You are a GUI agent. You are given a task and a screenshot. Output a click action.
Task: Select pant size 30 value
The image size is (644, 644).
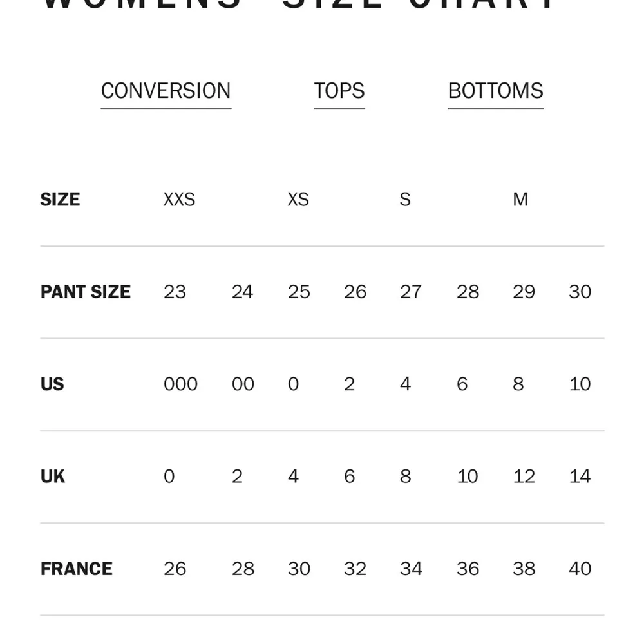[x=580, y=292]
